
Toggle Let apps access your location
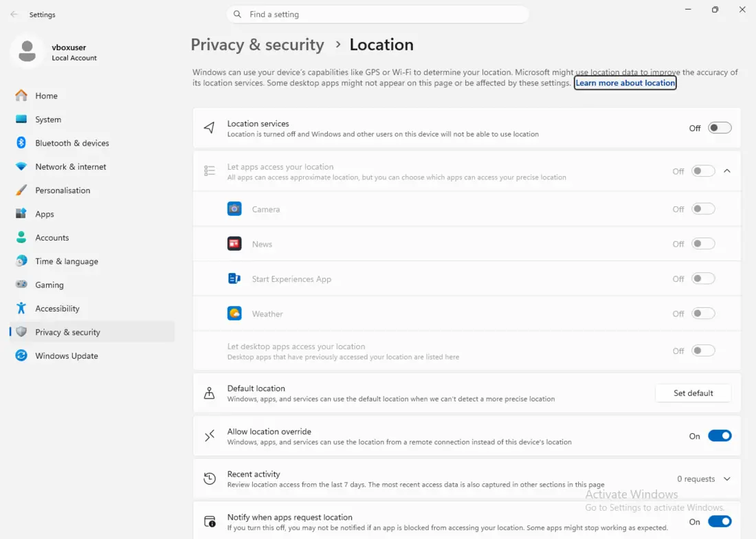[x=703, y=170]
